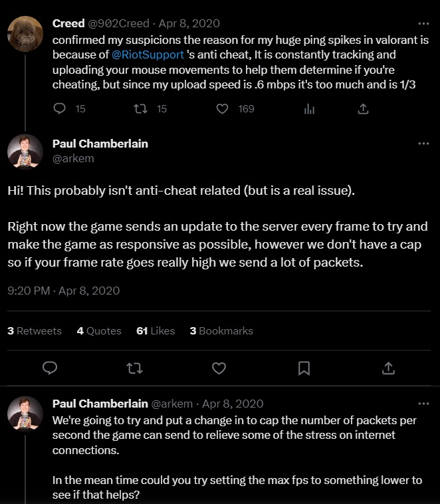View analytics of Creed's tweet
Screen dimensions: 440x504
click(x=309, y=108)
